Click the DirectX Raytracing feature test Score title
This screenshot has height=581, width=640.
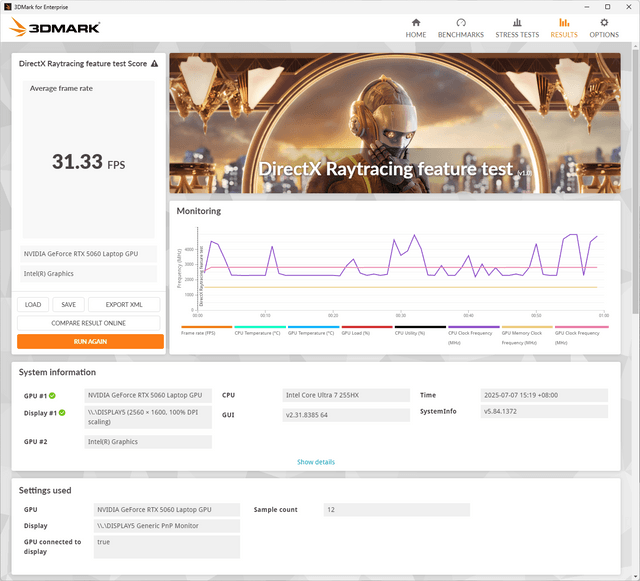83,64
